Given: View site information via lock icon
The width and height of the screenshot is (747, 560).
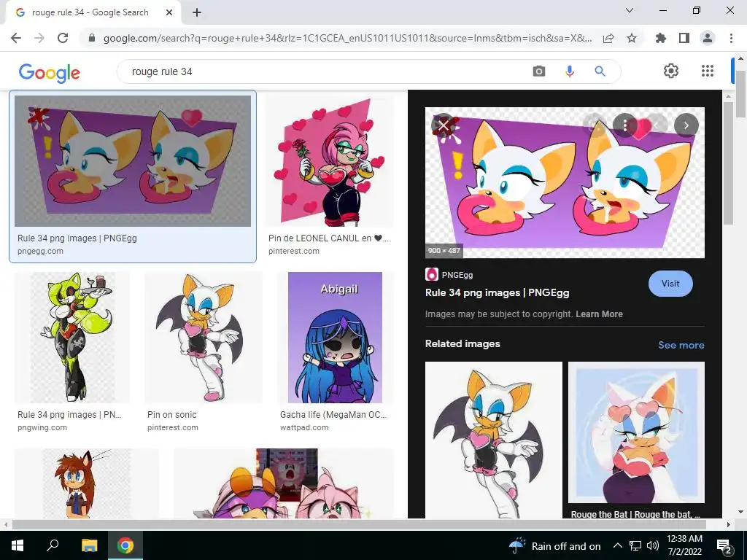Looking at the screenshot, I should coord(92,38).
